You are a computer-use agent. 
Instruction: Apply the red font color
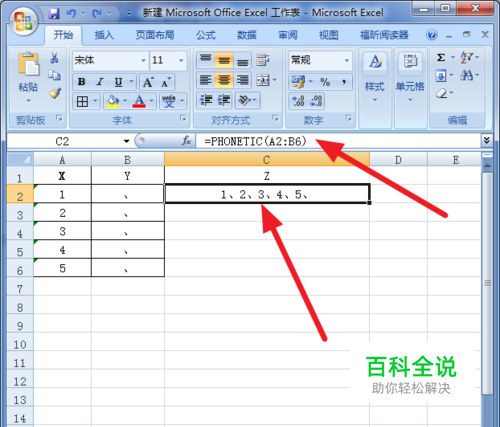pyautogui.click(x=139, y=101)
